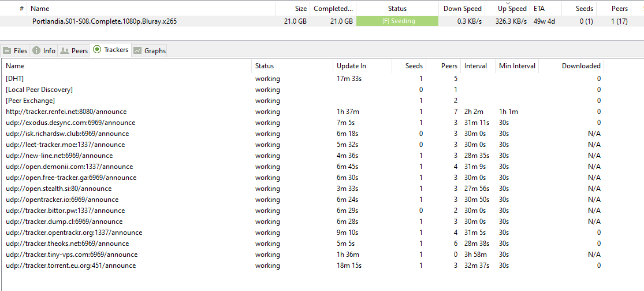Select the new-line.net:6969 tracker
644x291 pixels.
(x=303, y=156)
